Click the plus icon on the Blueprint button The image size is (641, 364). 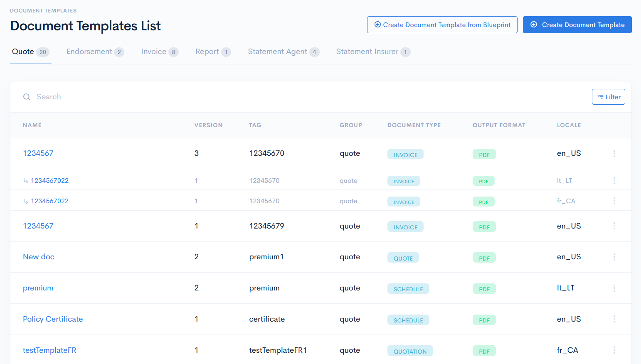377,25
